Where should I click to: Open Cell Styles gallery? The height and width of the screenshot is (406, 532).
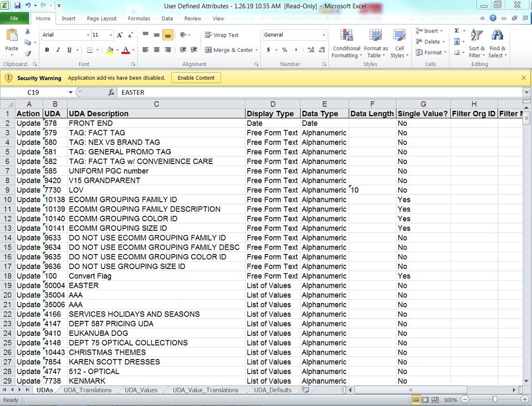399,44
